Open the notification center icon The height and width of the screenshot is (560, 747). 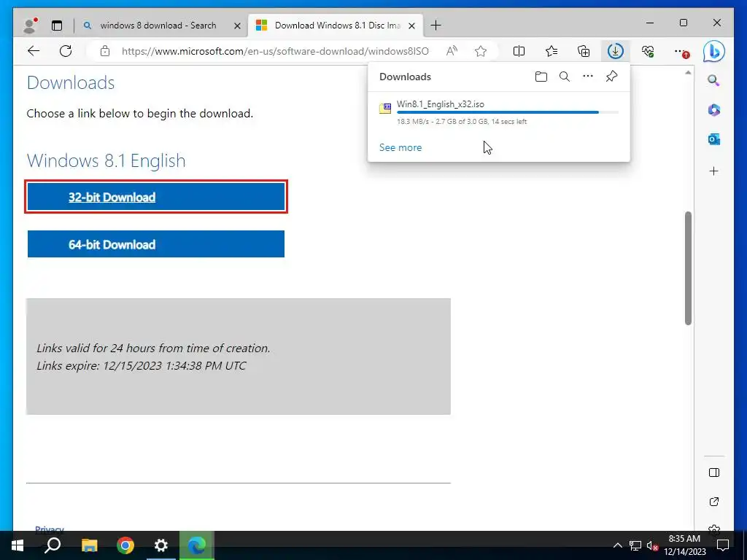coord(723,545)
